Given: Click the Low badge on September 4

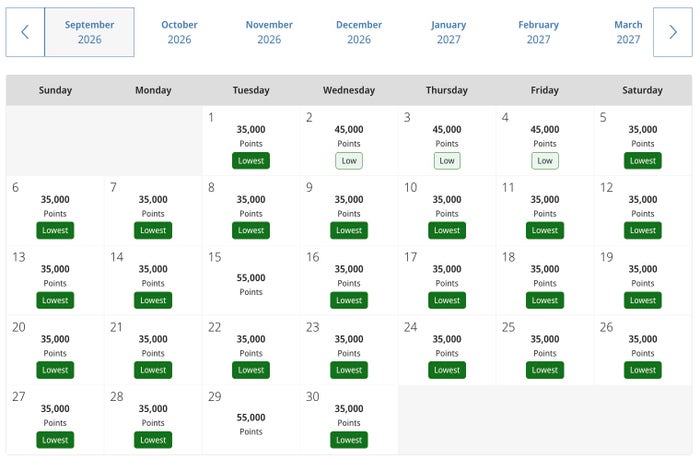Looking at the screenshot, I should (545, 161).
